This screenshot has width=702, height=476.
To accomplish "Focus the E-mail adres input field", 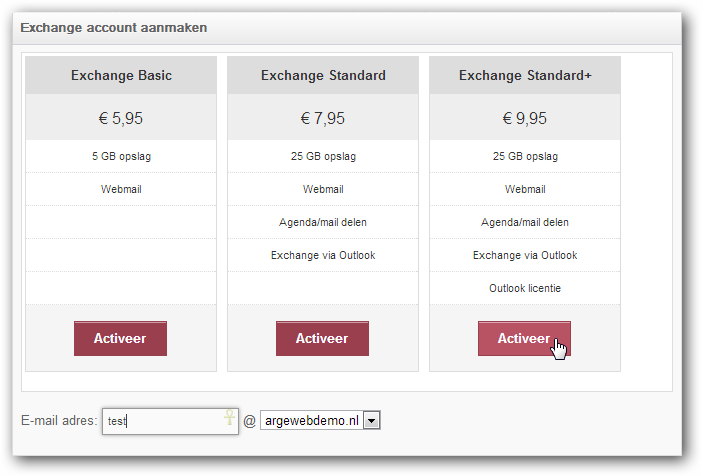I will coord(170,421).
